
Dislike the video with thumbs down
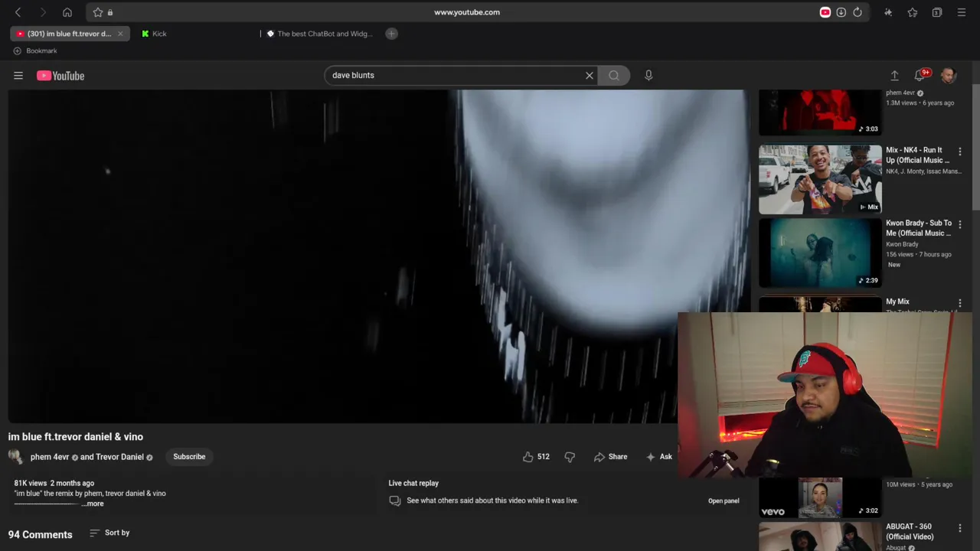pyautogui.click(x=570, y=457)
